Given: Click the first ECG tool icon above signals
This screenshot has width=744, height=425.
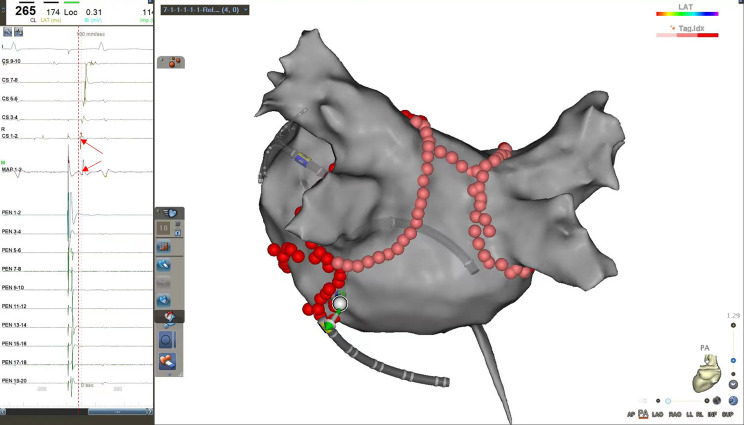Looking at the screenshot, I should [7, 33].
